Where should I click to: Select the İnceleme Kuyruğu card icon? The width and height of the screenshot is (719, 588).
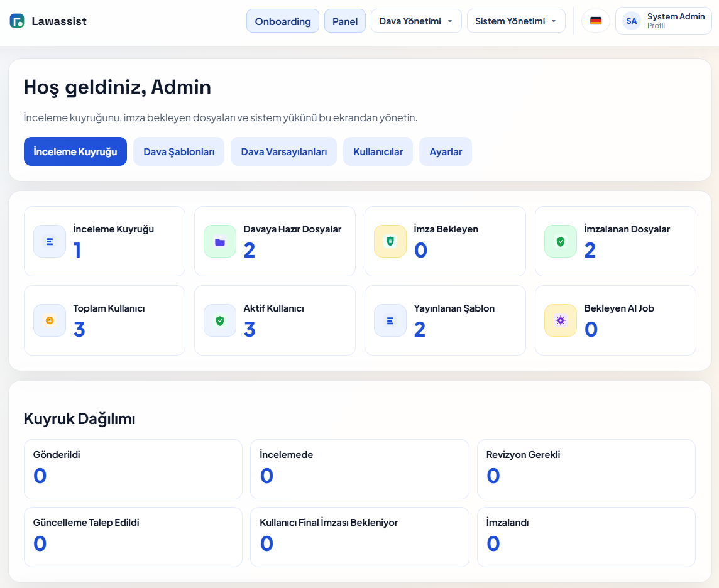50,241
